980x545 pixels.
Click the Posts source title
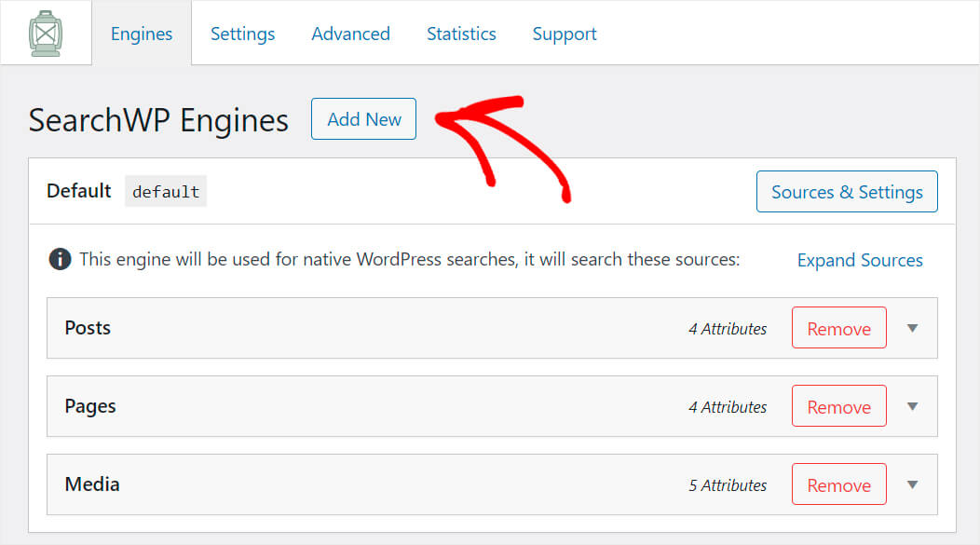88,328
